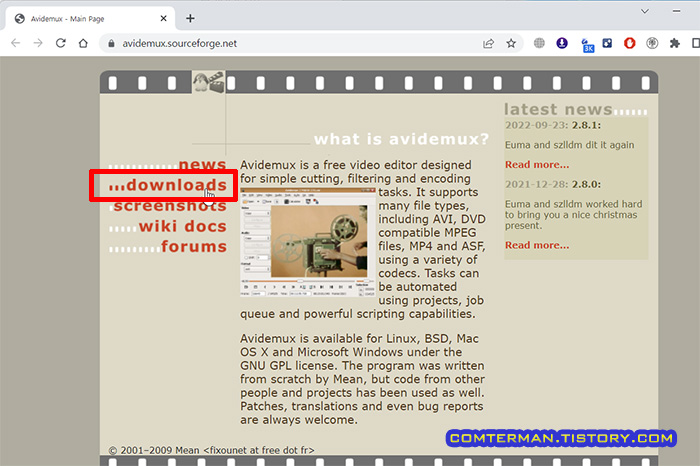
Task: Open the extension icon with 3K badge
Action: click(x=588, y=45)
